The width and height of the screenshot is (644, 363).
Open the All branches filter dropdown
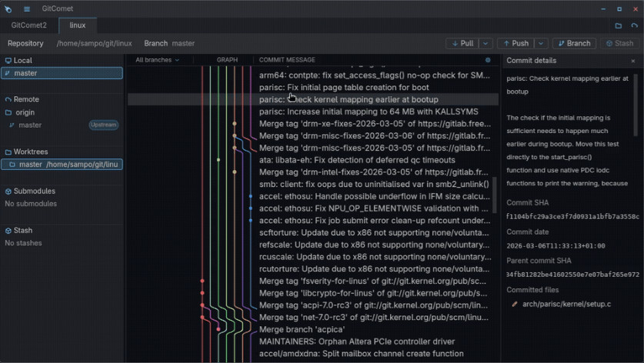(157, 60)
